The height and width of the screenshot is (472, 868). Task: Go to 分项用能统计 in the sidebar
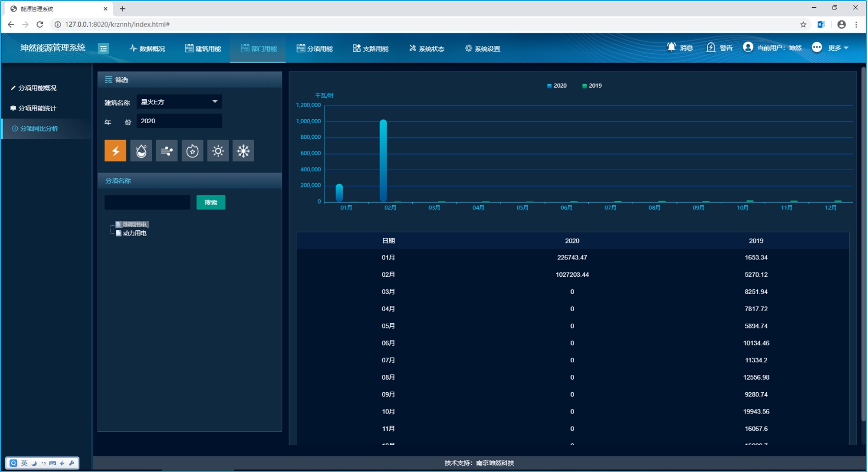click(x=37, y=108)
